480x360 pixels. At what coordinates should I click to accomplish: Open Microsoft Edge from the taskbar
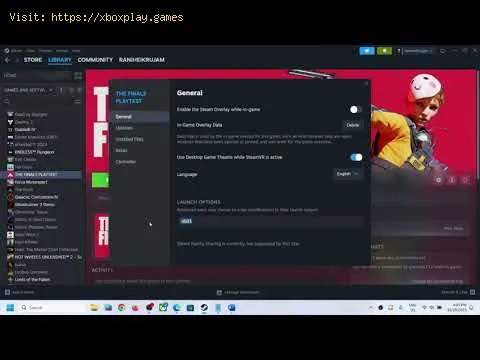pyautogui.click(x=177, y=307)
